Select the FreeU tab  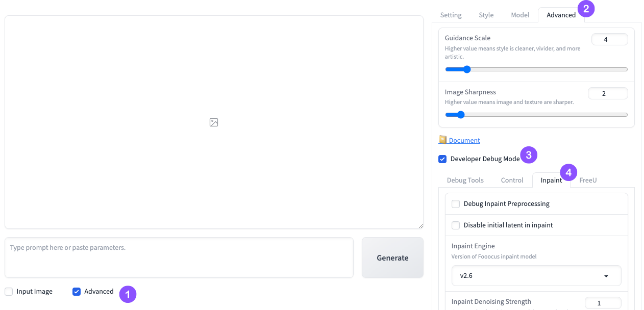pyautogui.click(x=588, y=180)
